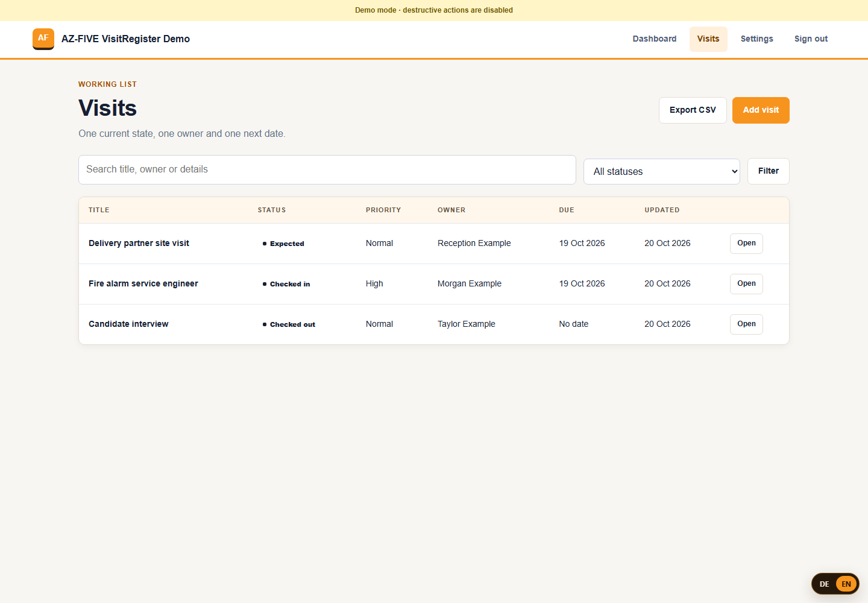Click the Visits page heading
The image size is (868, 603).
tap(107, 109)
